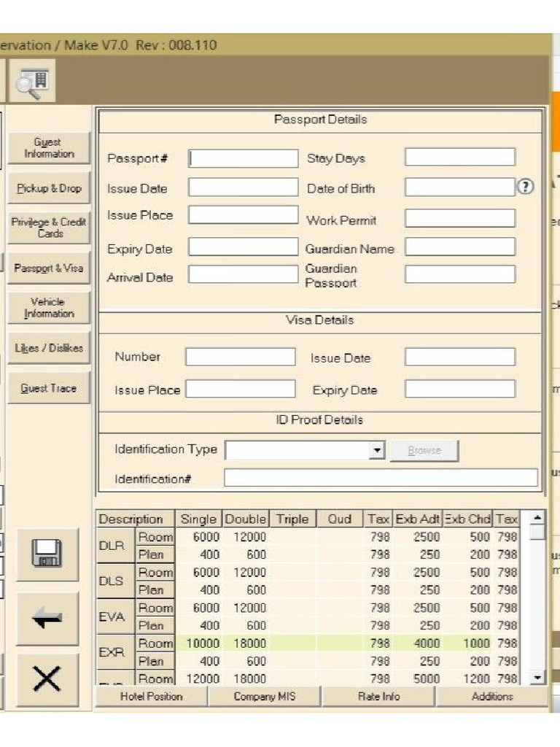Click the floppy disk save icon

tap(47, 554)
